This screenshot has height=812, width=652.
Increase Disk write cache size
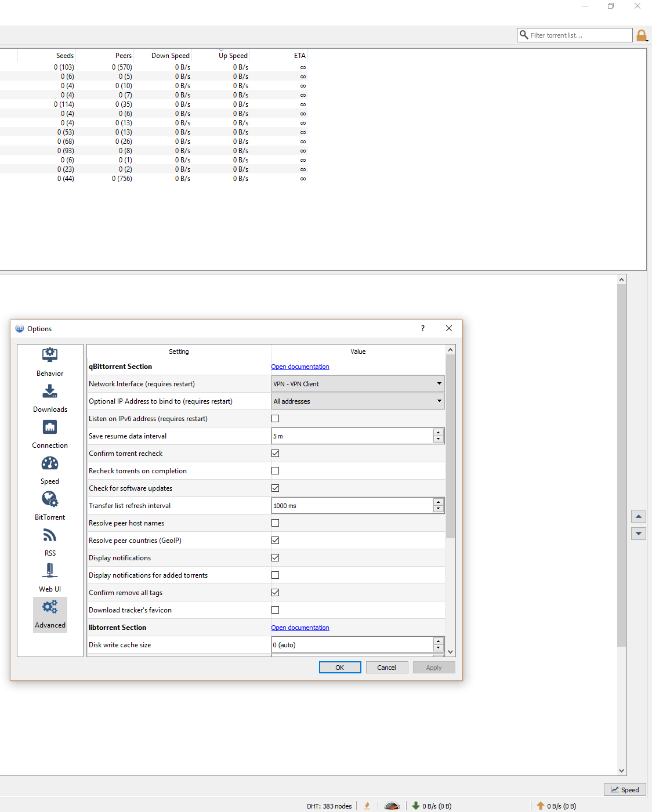coord(439,641)
